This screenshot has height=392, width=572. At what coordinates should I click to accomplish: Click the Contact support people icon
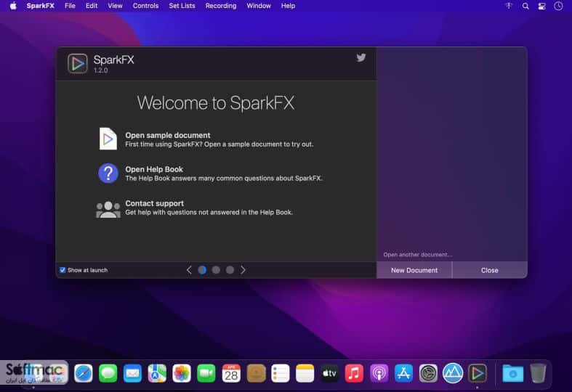(x=108, y=209)
